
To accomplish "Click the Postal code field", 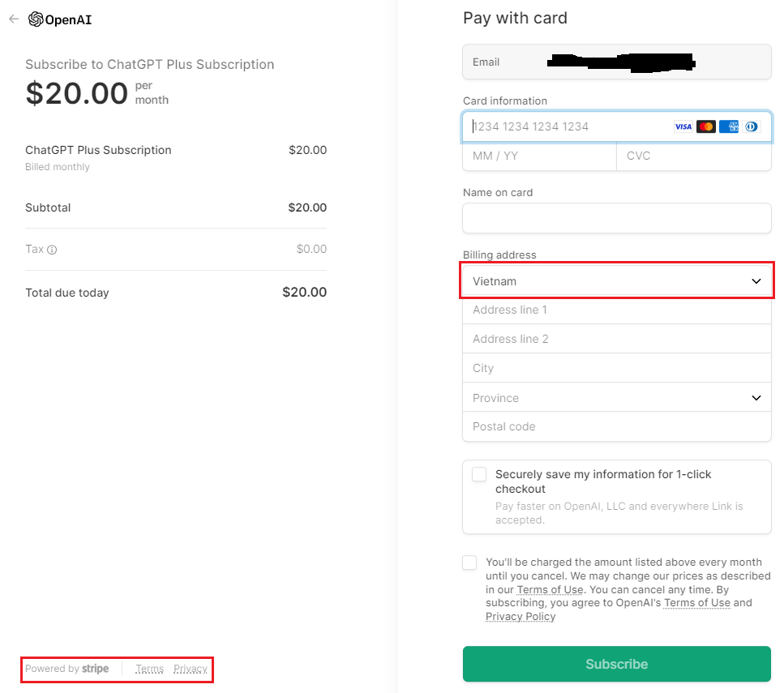I will (x=616, y=426).
